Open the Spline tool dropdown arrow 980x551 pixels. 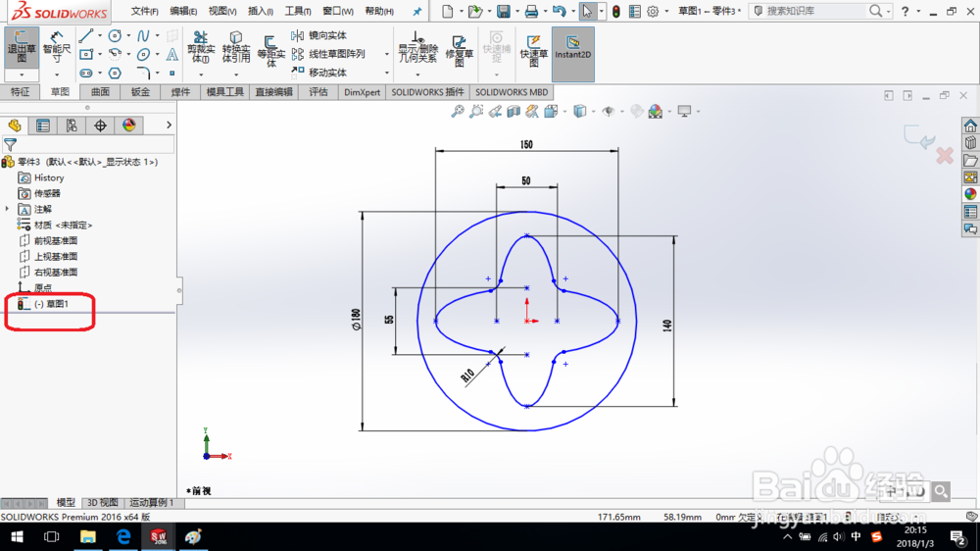pos(157,35)
